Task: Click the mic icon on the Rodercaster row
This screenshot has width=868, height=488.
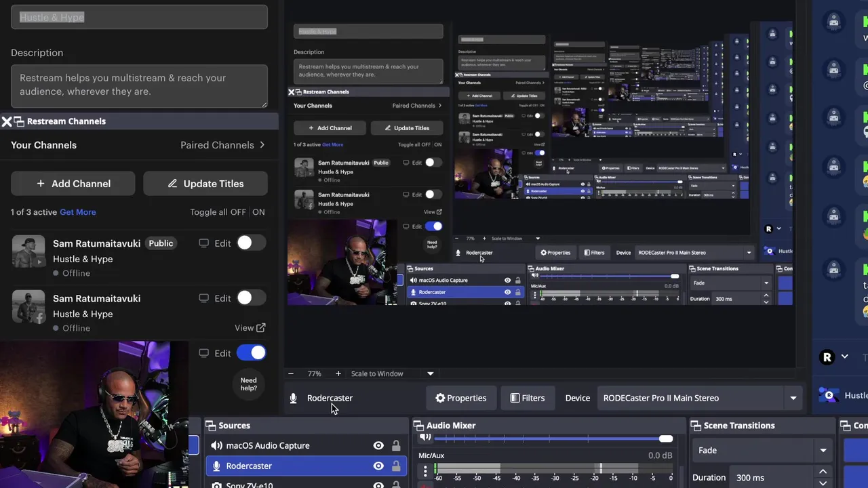Action: click(216, 466)
